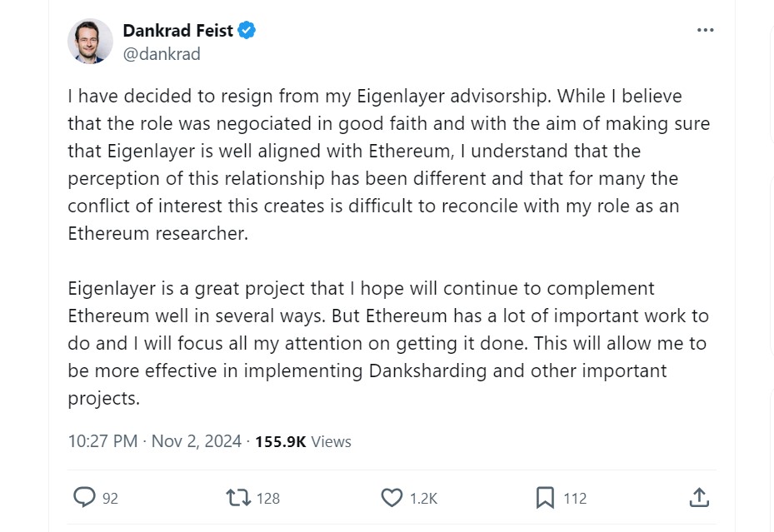Click the 1.2K likes count
Screen dimensions: 774x532
click(423, 499)
